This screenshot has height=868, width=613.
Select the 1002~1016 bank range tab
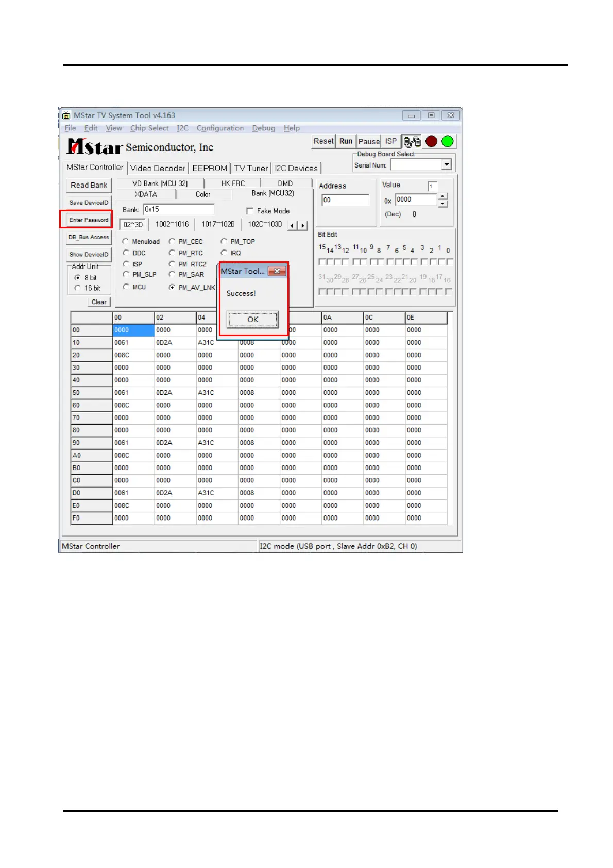(x=172, y=224)
